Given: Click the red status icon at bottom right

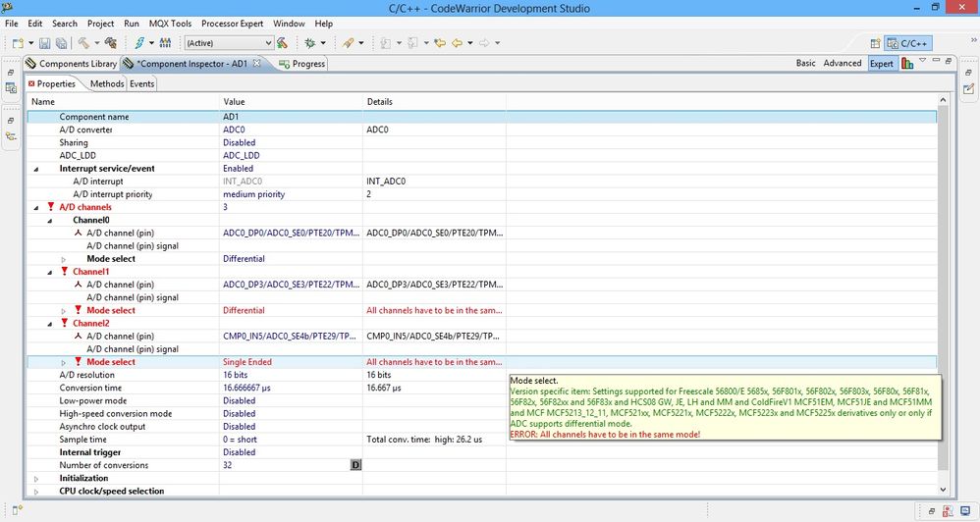Looking at the screenshot, I should pos(949,511).
